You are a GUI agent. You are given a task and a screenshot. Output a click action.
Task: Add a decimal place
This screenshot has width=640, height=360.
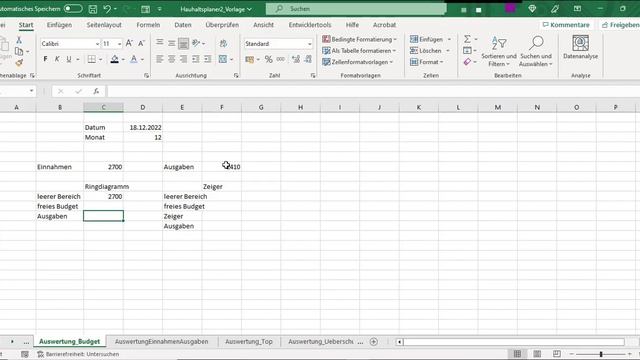[296, 60]
